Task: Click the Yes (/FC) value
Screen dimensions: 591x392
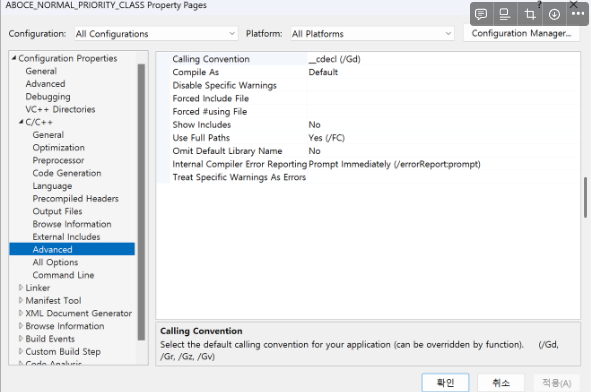Action: [x=326, y=138]
